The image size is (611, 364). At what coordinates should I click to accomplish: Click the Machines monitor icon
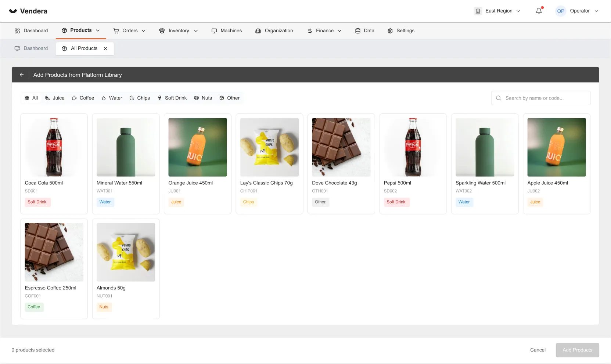coord(214,31)
